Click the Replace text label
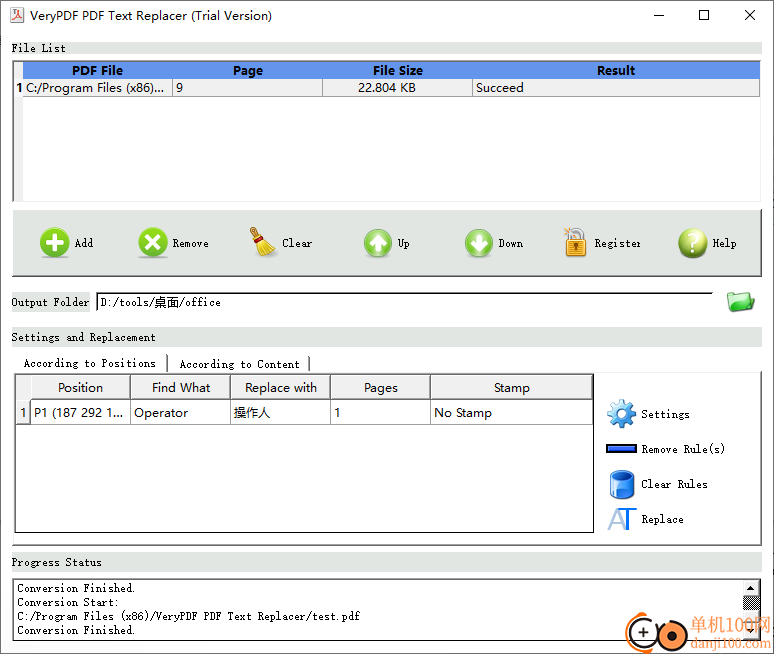 click(x=662, y=519)
